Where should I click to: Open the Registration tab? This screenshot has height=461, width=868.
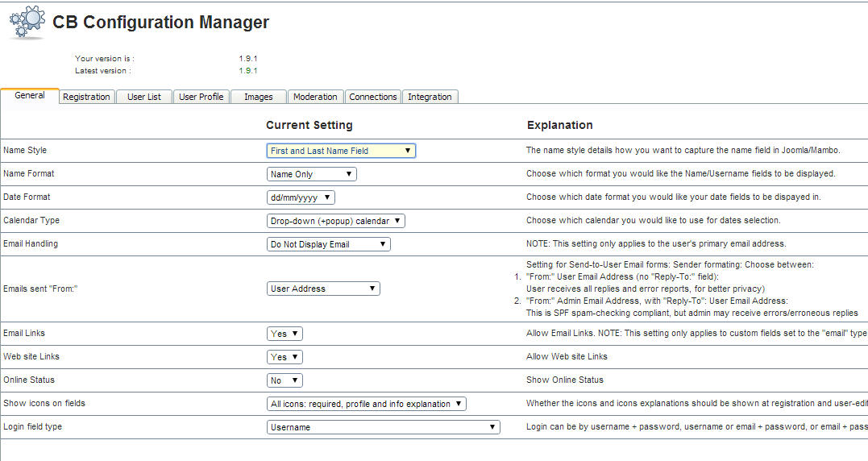[x=86, y=97]
